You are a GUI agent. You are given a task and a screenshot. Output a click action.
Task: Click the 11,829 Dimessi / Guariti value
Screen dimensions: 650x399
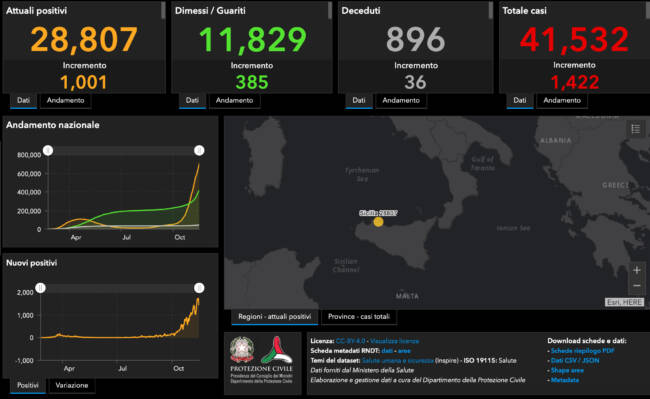252,39
